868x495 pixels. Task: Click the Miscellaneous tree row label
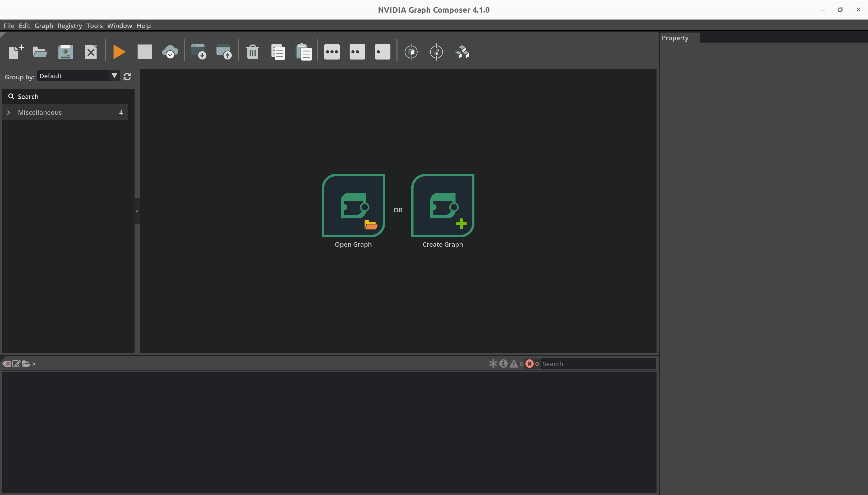click(40, 113)
